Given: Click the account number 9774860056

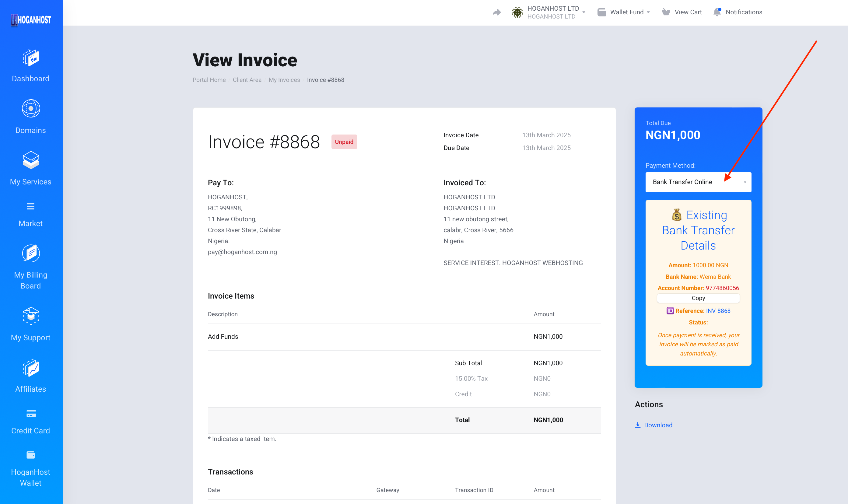Looking at the screenshot, I should [722, 288].
